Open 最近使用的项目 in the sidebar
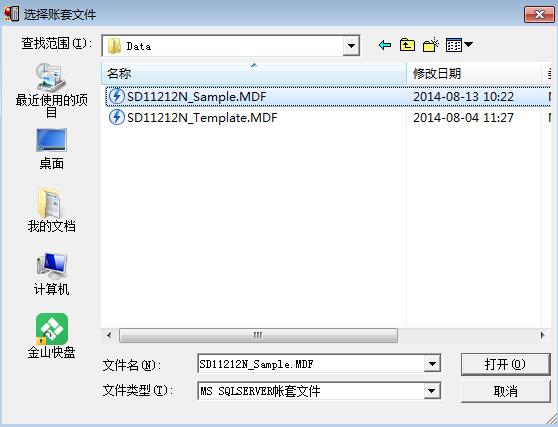The image size is (558, 427). (x=52, y=91)
